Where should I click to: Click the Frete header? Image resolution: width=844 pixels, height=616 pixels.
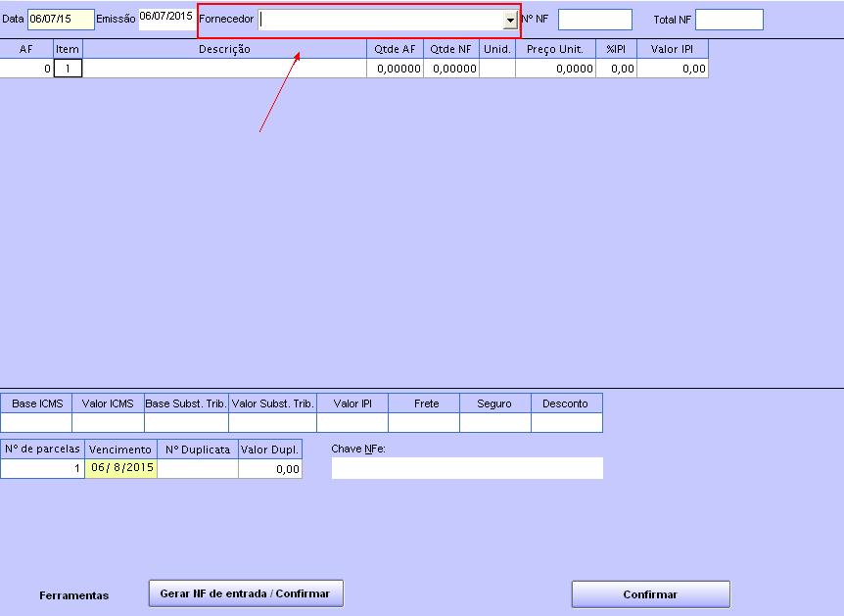(x=424, y=403)
